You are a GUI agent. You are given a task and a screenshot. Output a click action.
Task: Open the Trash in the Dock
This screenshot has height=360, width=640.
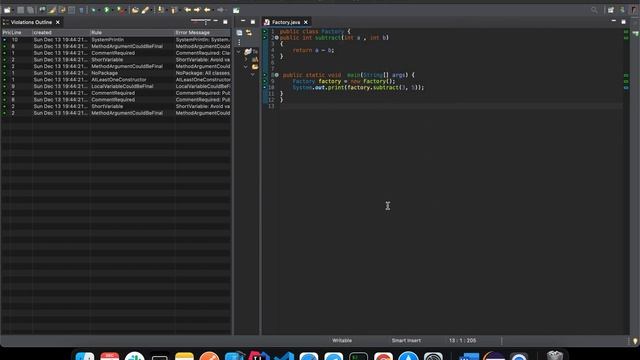pos(555,355)
